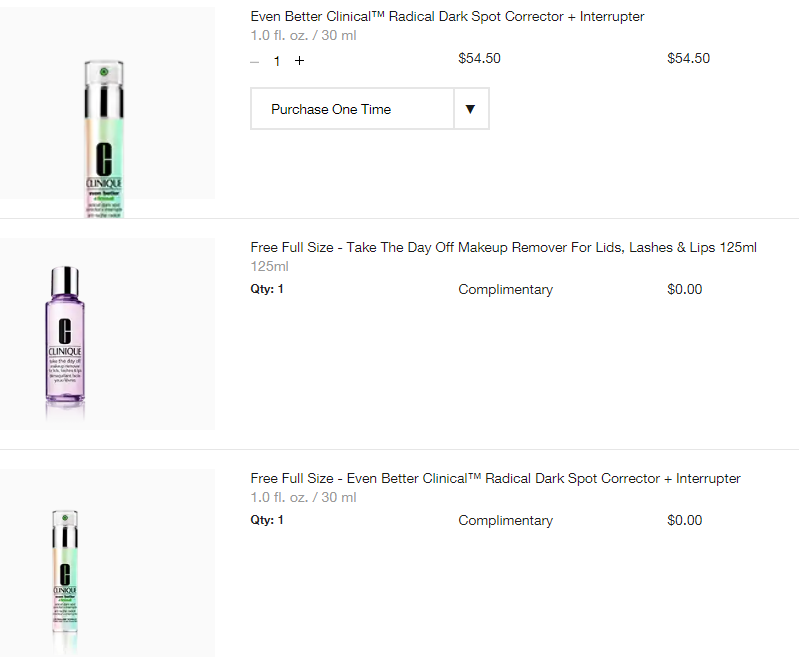Click the Qty: 1 label for the makeup remover
Image resolution: width=799 pixels, height=657 pixels.
pyautogui.click(x=267, y=290)
